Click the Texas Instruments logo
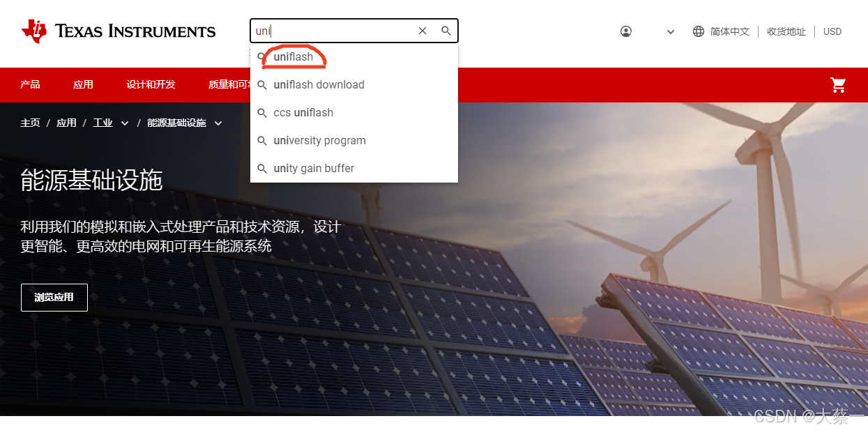This screenshot has height=430, width=868. (117, 31)
